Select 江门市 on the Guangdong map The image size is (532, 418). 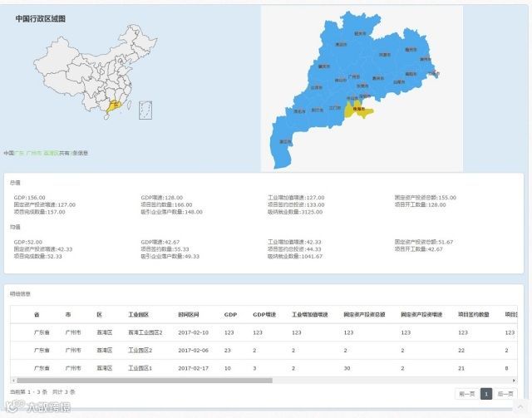(335, 108)
